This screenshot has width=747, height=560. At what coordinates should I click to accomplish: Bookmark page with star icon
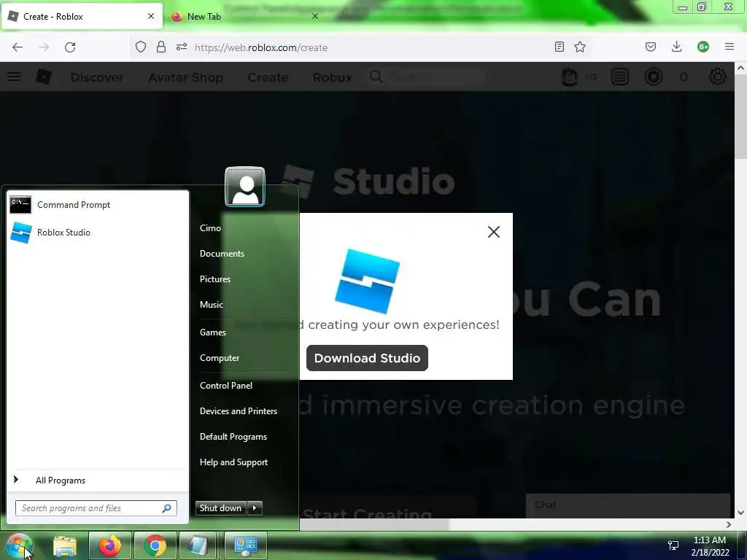coord(580,47)
